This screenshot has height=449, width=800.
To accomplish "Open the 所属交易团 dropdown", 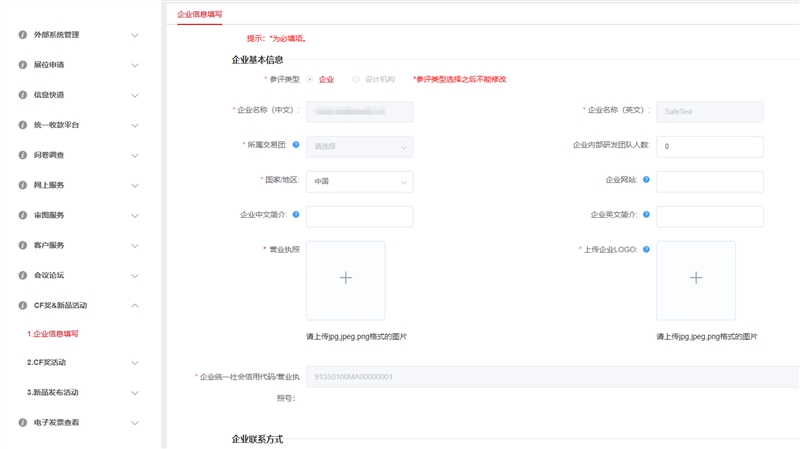I will click(x=359, y=147).
